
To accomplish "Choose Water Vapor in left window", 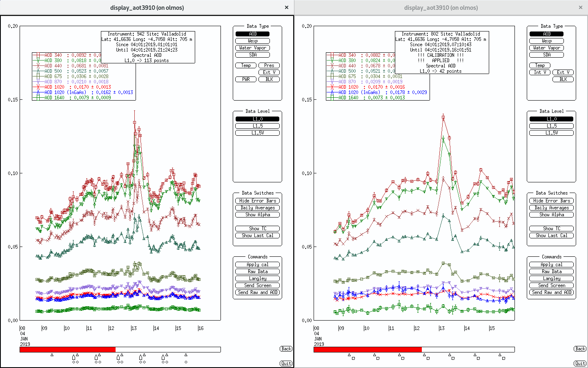I will (x=252, y=48).
